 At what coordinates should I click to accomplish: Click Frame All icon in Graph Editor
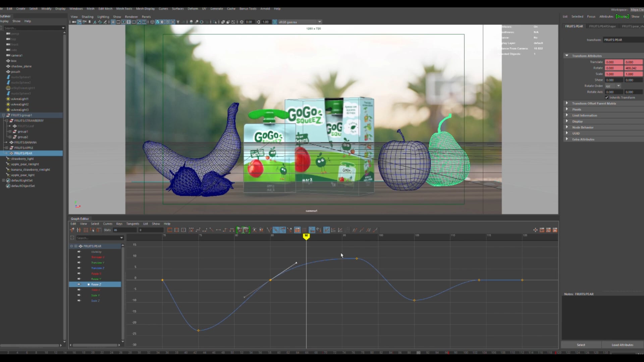tap(169, 230)
